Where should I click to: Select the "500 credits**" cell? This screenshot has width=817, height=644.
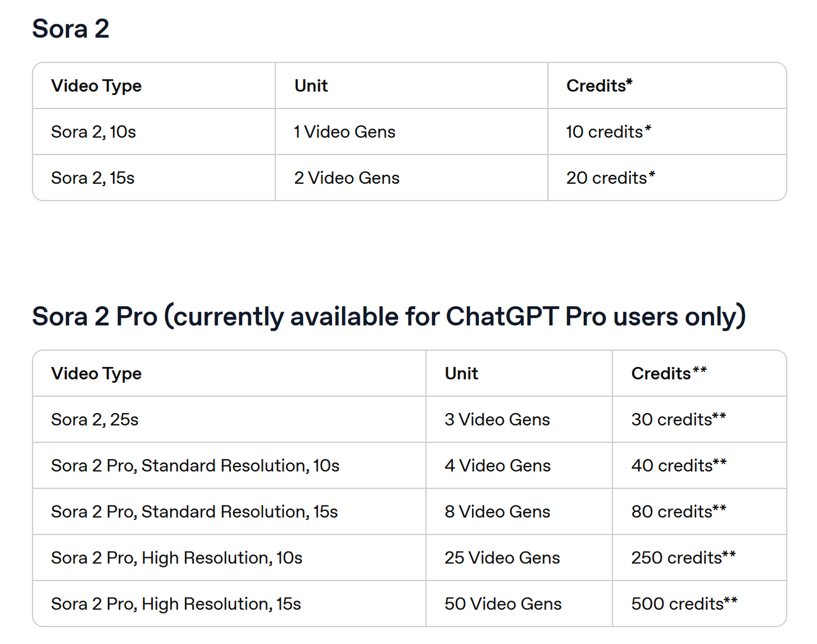point(684,604)
